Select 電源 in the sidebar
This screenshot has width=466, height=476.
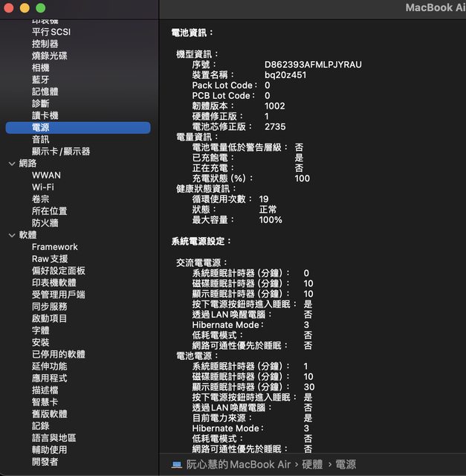[41, 128]
